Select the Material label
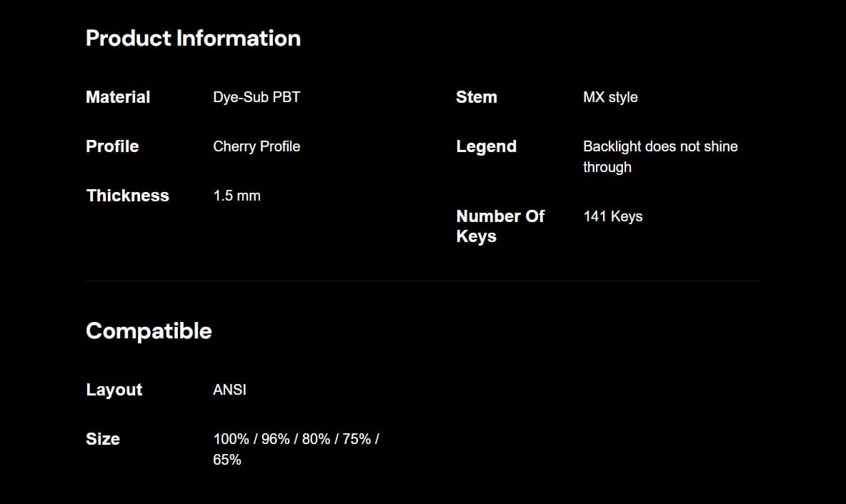The height and width of the screenshot is (504, 846). coord(118,97)
